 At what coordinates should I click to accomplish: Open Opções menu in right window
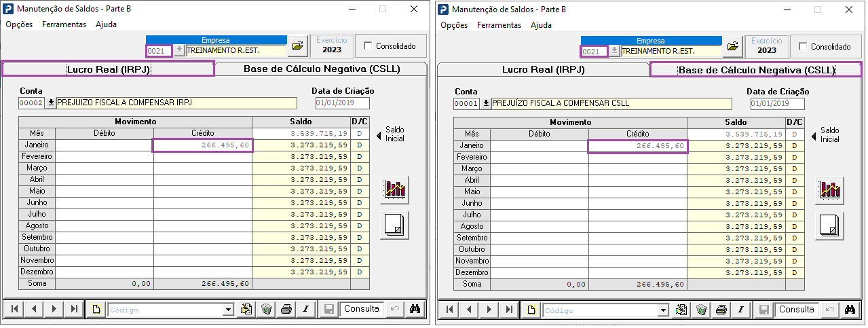tap(454, 24)
